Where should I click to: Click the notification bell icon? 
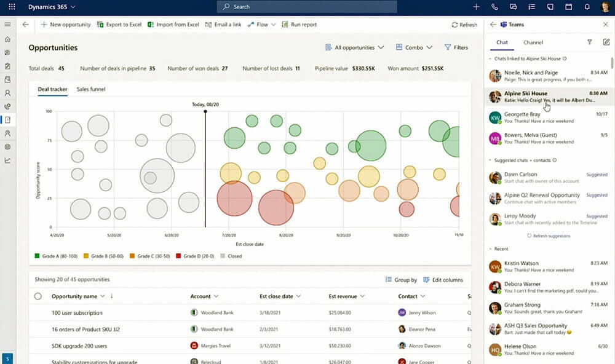point(587,7)
